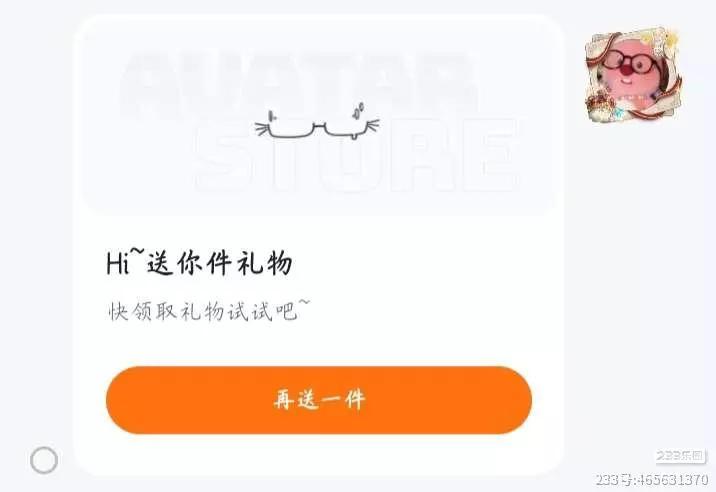This screenshot has width=716, height=492.
Task: Tap the cat doodle's right whiskers
Action: click(372, 126)
